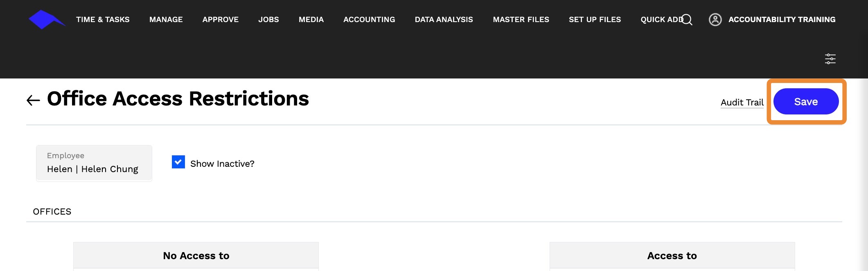Open the Approve menu
868x271 pixels.
click(x=221, y=20)
